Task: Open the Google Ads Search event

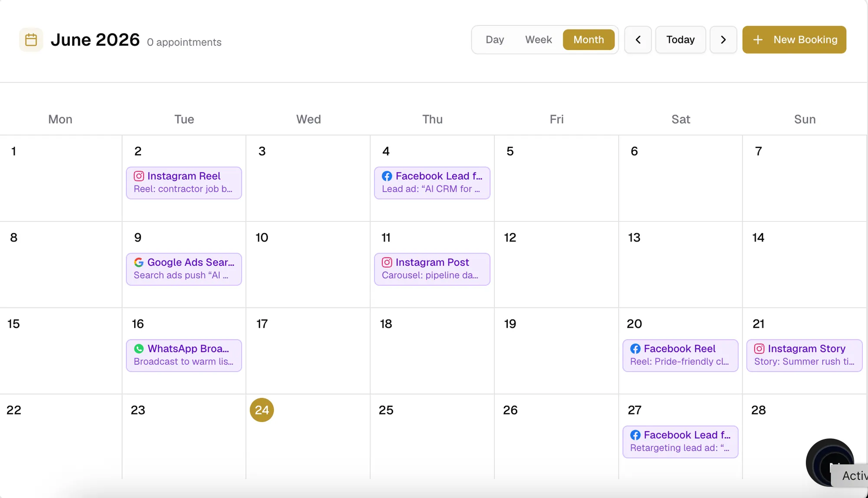Action: (x=184, y=269)
